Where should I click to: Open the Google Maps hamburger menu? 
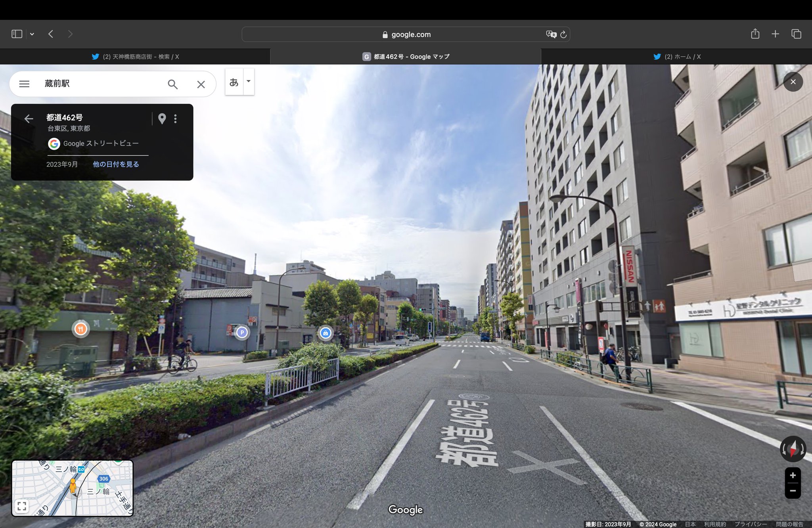coord(24,84)
